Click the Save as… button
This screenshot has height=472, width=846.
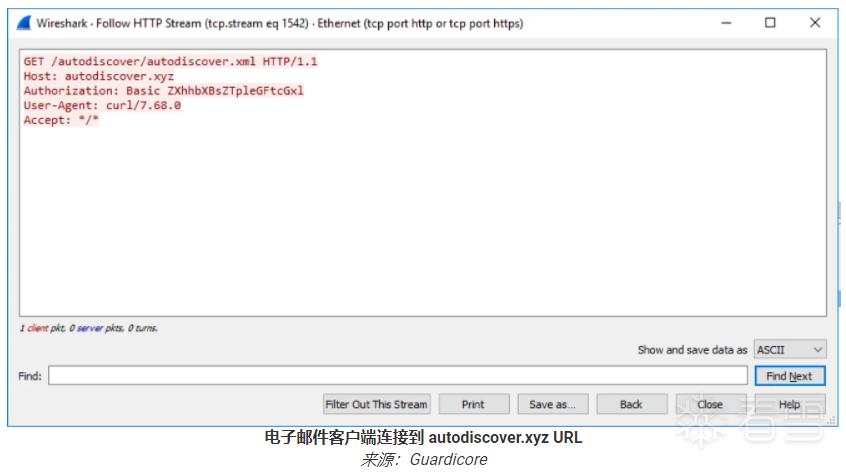552,404
